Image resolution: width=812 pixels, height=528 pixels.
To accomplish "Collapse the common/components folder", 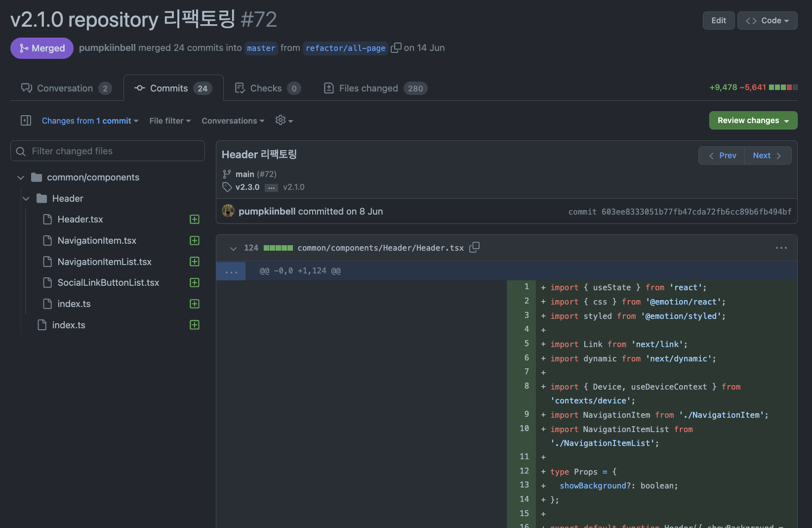I will [x=21, y=177].
